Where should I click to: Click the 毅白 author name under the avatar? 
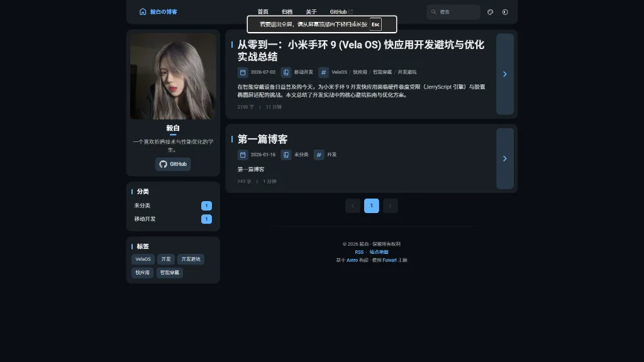tap(173, 128)
